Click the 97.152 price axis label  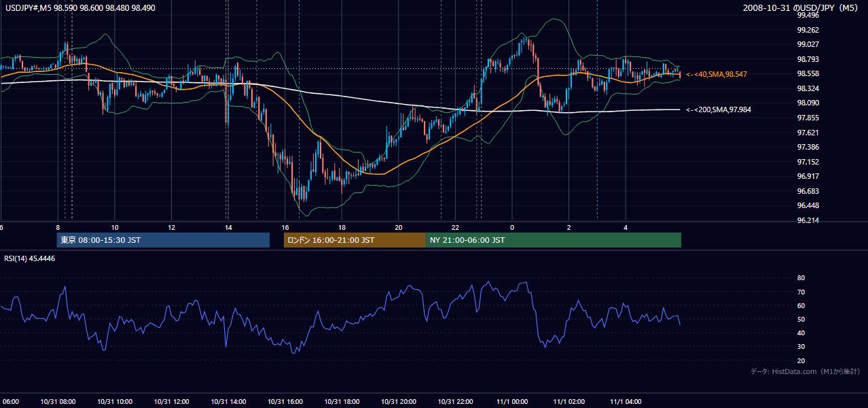click(x=808, y=162)
